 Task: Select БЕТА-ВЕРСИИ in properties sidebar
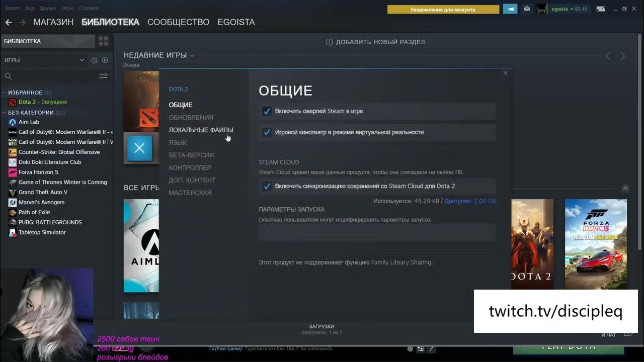coord(191,155)
